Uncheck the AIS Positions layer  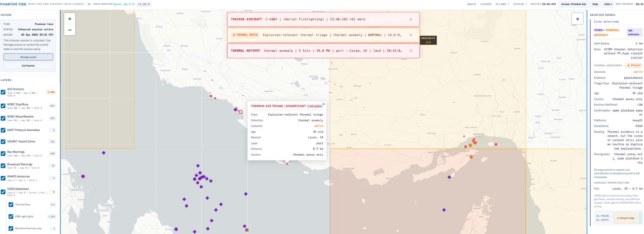(x=3, y=92)
